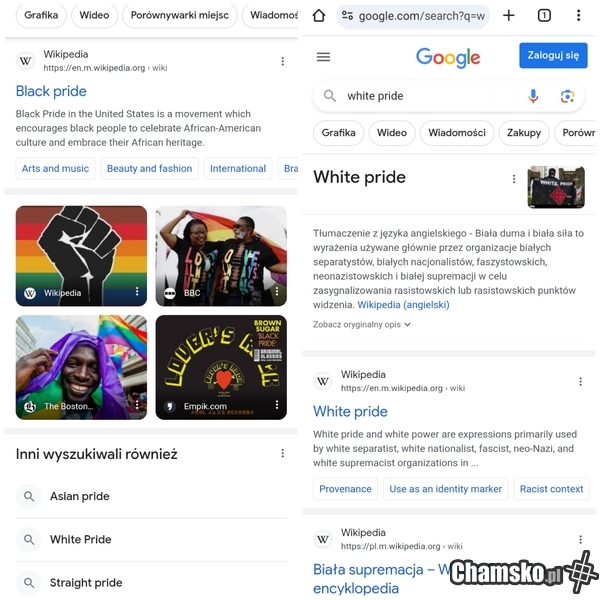Open the browser three-dot overflow menu
The width and height of the screenshot is (600, 600).
coord(578,16)
